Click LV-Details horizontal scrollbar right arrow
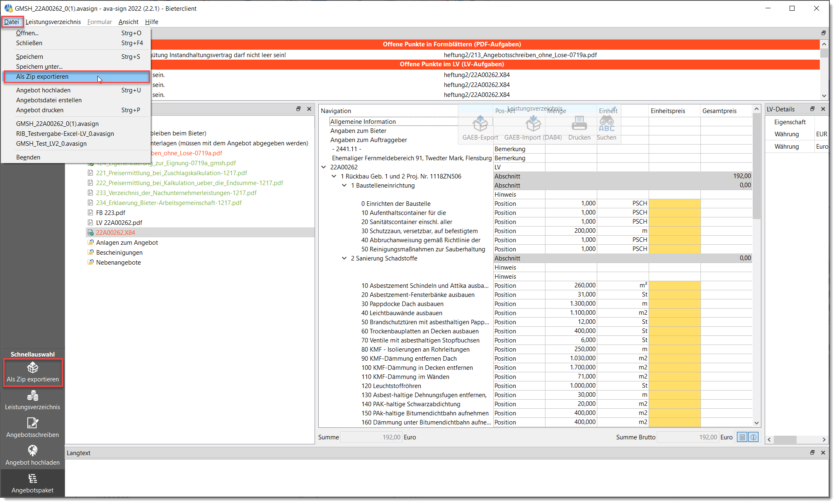This screenshot has width=836, height=504. 824,440
